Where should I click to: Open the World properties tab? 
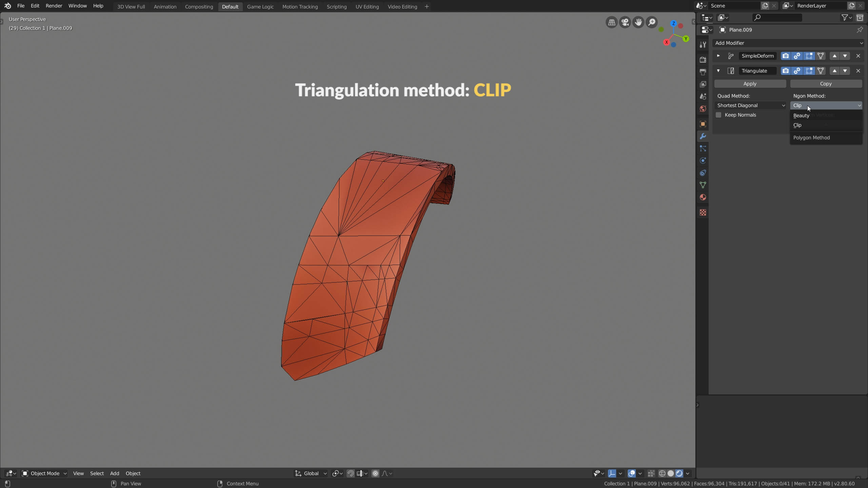[703, 109]
